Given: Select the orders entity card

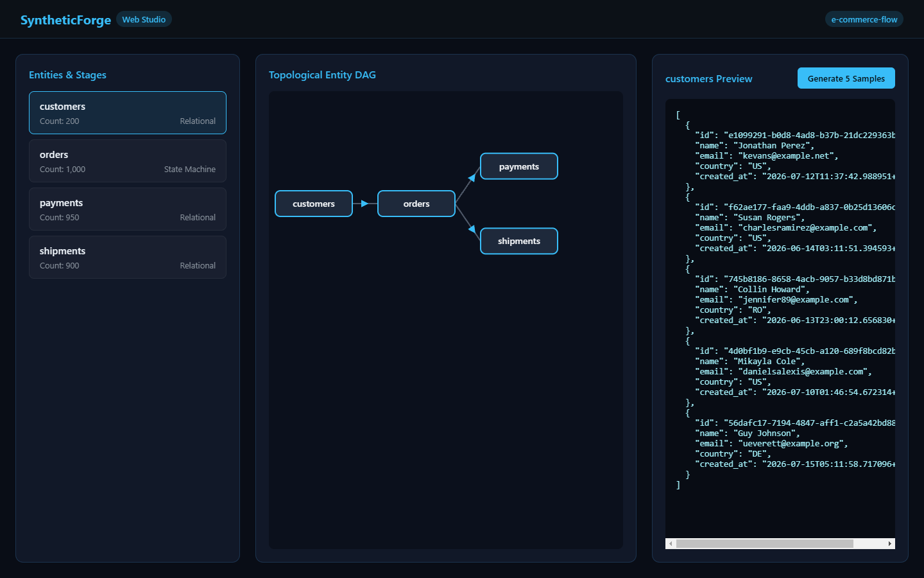Looking at the screenshot, I should click(x=128, y=161).
